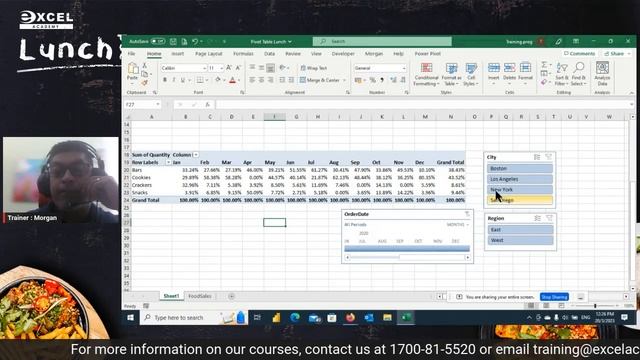Toggle multi-select on the Region slicer
640x360 pixels.
coord(537,218)
